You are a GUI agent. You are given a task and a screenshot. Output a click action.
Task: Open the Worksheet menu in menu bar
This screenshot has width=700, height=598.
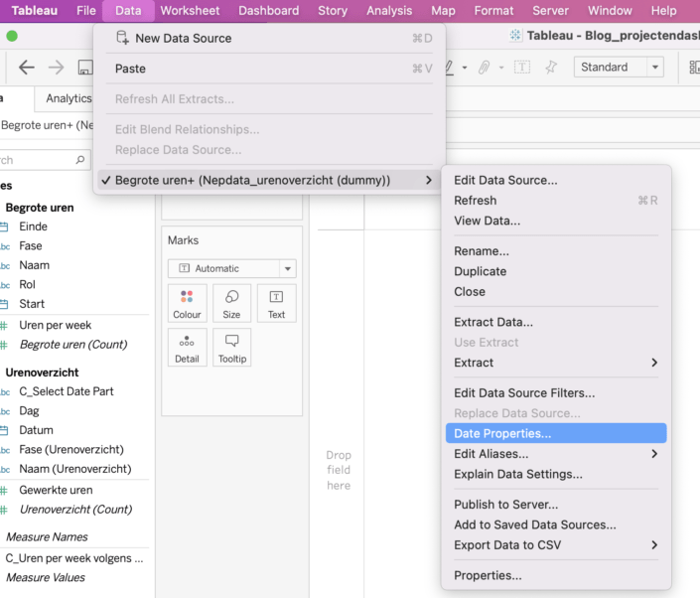coord(190,11)
